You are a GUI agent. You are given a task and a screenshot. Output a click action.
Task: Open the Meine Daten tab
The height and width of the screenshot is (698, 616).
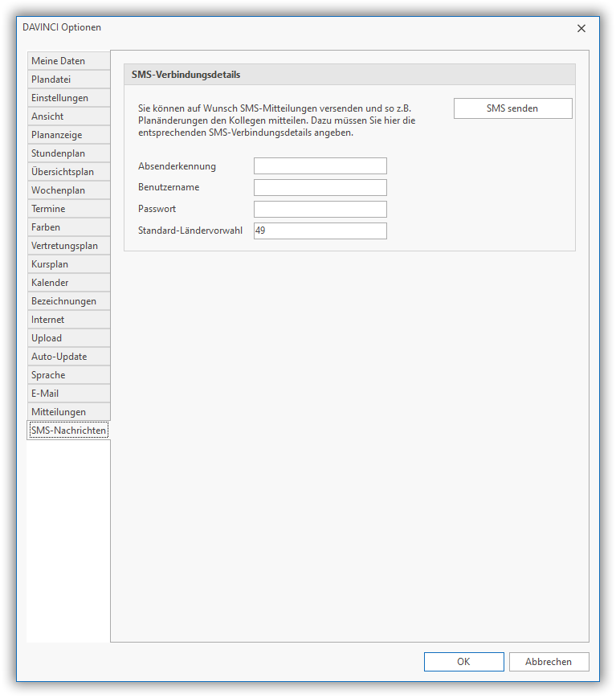(68, 61)
